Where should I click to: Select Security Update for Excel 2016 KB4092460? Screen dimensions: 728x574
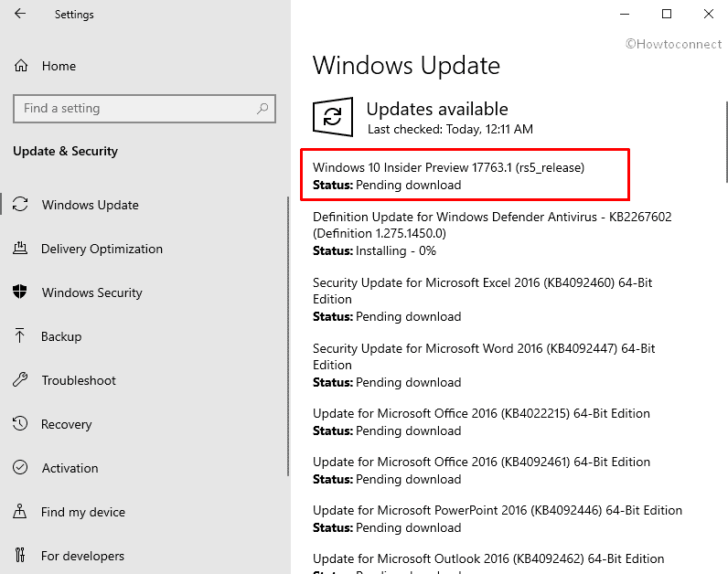point(482,291)
